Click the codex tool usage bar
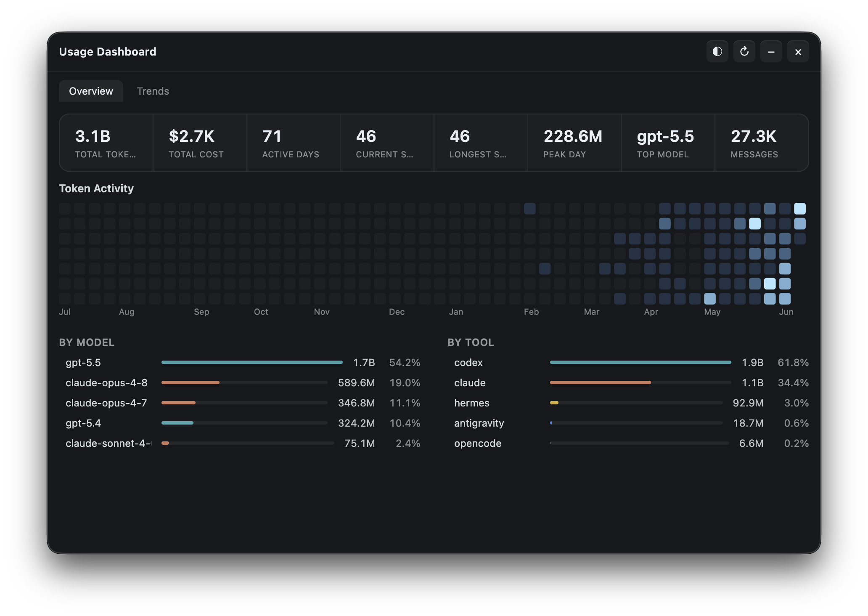The image size is (868, 616). tap(640, 362)
